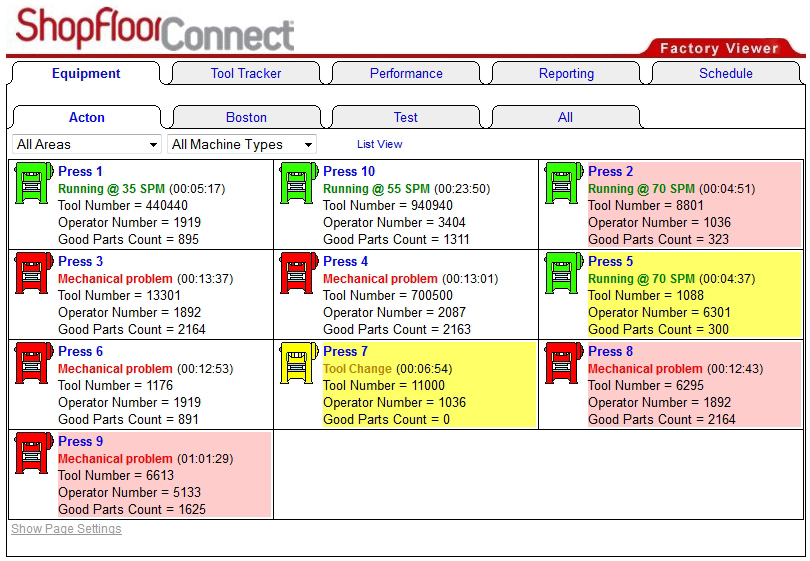Click 'Operator Number = 3404' text
Viewport: 810px width, 561px height.
coord(394,222)
